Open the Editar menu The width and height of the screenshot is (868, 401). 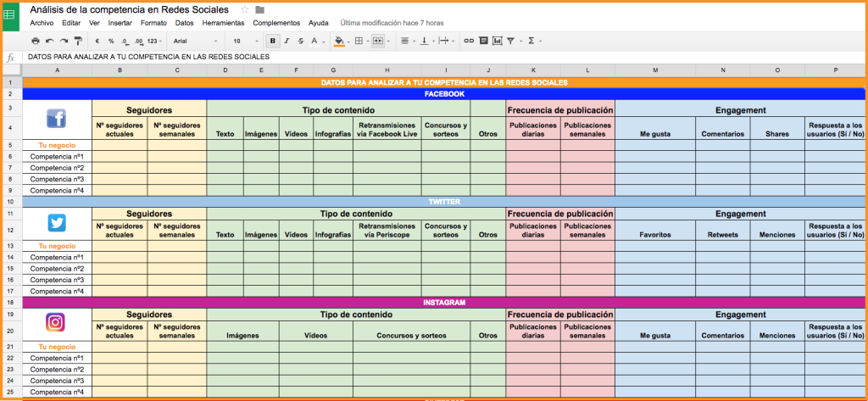tap(71, 23)
